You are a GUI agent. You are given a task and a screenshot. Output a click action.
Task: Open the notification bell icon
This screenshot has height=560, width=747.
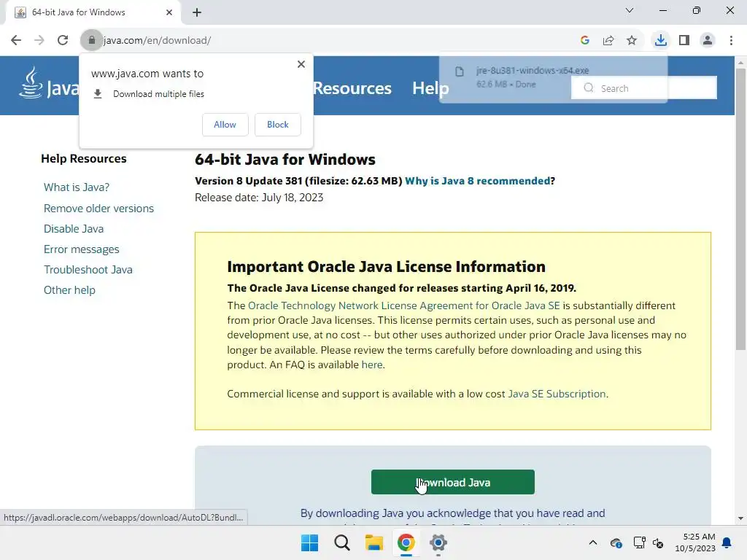coord(727,542)
